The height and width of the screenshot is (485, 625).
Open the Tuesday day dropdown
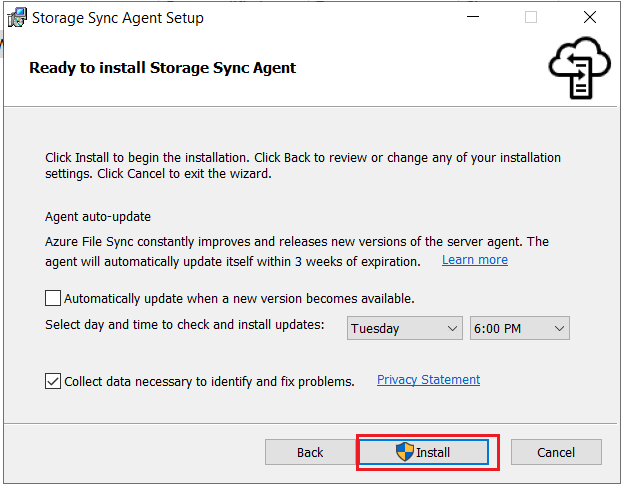404,329
